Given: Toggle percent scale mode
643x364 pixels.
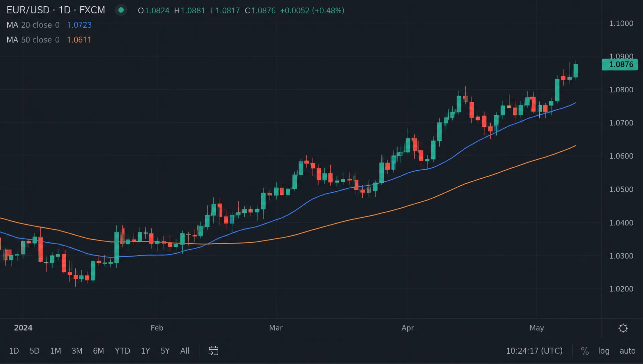Looking at the screenshot, I should (585, 351).
